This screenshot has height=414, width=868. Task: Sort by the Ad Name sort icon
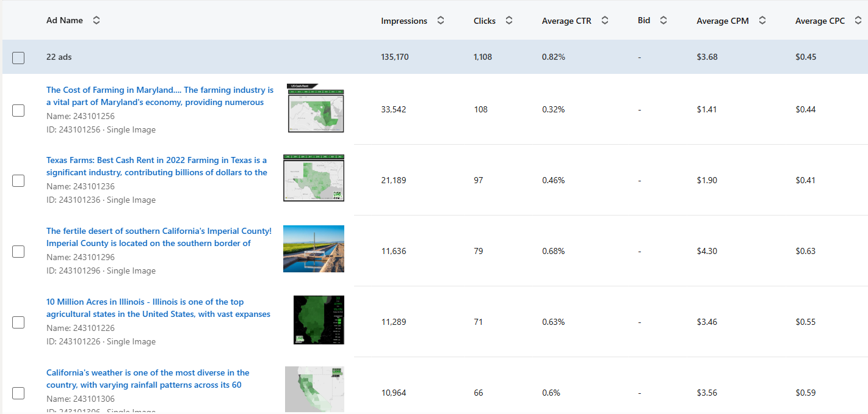(x=96, y=20)
